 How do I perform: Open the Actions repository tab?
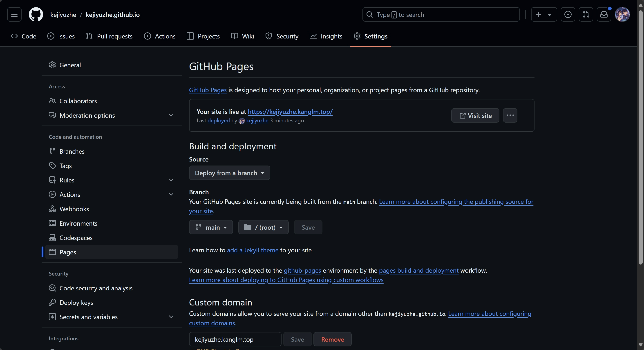click(x=160, y=36)
